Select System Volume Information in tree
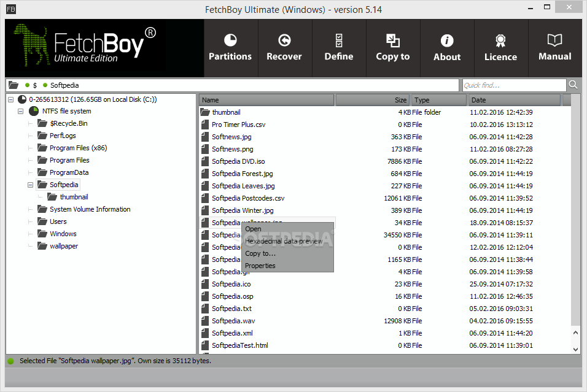 point(90,209)
